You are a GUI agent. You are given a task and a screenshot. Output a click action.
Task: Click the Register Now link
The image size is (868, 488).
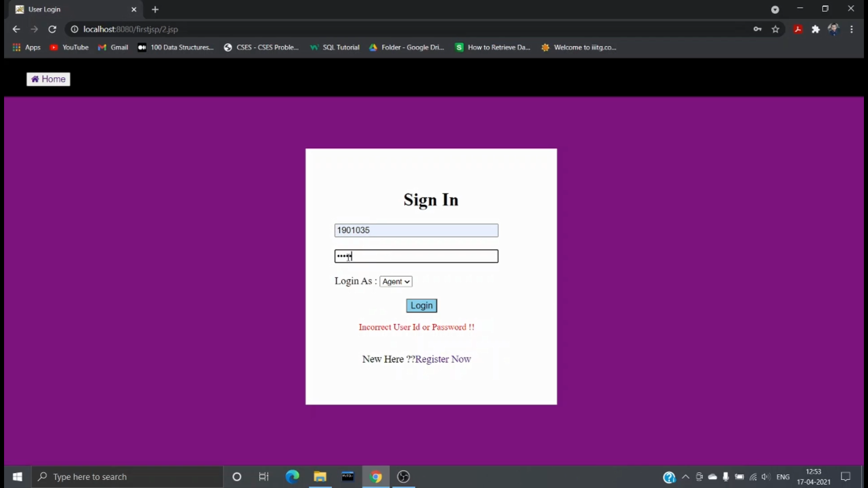click(443, 359)
